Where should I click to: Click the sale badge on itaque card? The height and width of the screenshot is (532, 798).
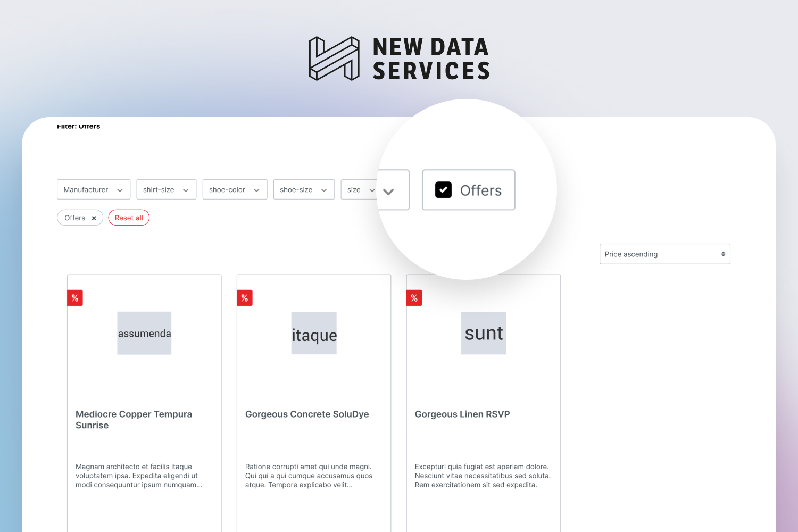click(x=245, y=298)
